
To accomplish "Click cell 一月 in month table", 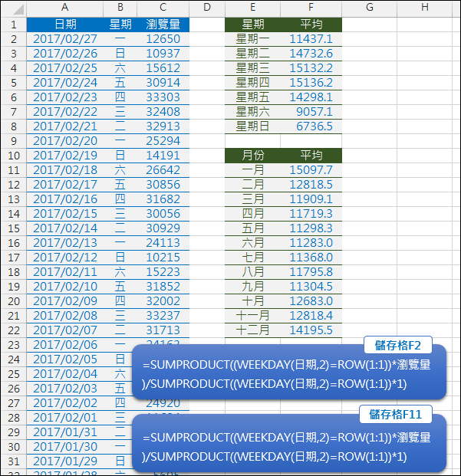I will coord(252,170).
